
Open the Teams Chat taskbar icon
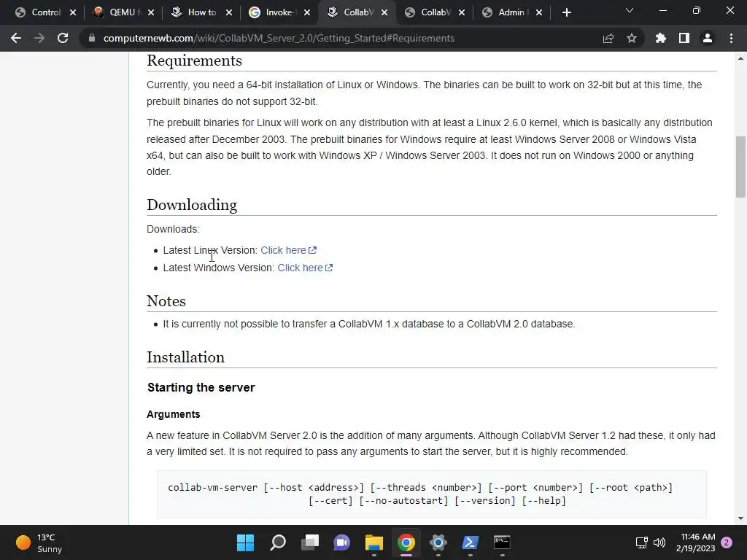tap(341, 542)
